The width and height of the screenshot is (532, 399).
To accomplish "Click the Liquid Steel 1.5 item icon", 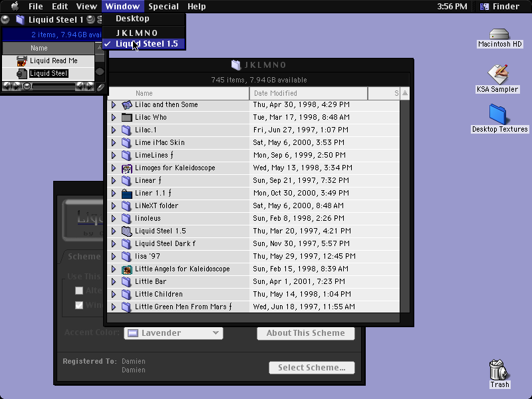I will click(x=126, y=231).
